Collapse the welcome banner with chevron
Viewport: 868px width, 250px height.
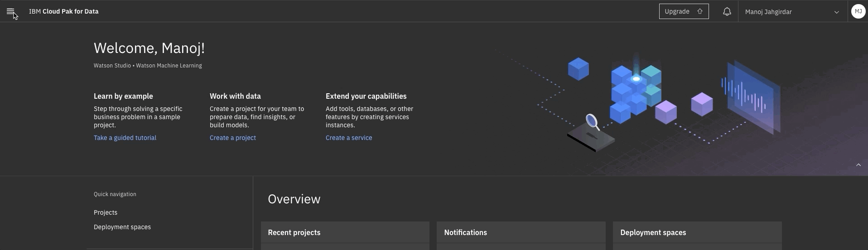[x=858, y=165]
